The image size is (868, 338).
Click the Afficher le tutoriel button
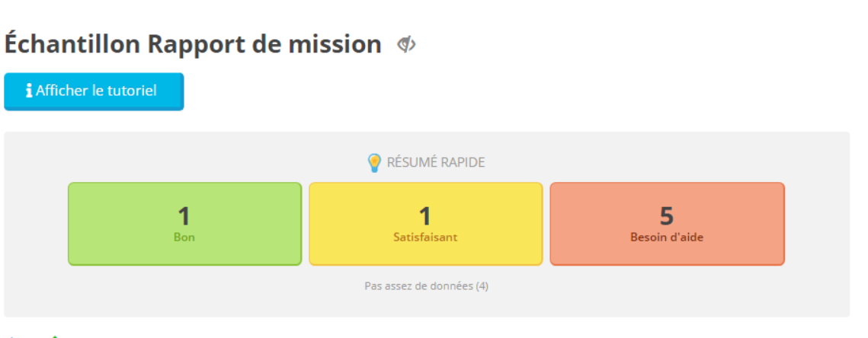coord(94,91)
